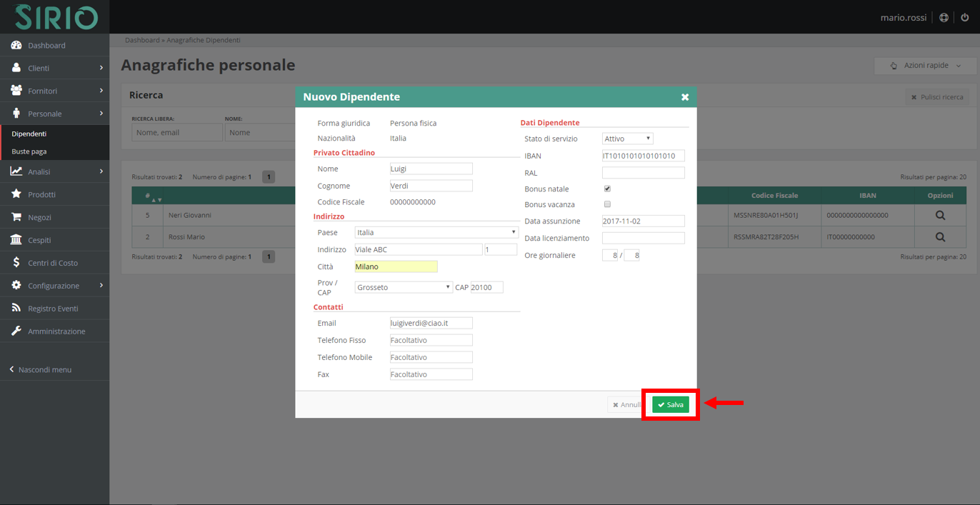980x505 pixels.
Task: Open the Stato di servizio dropdown
Action: pyautogui.click(x=627, y=139)
